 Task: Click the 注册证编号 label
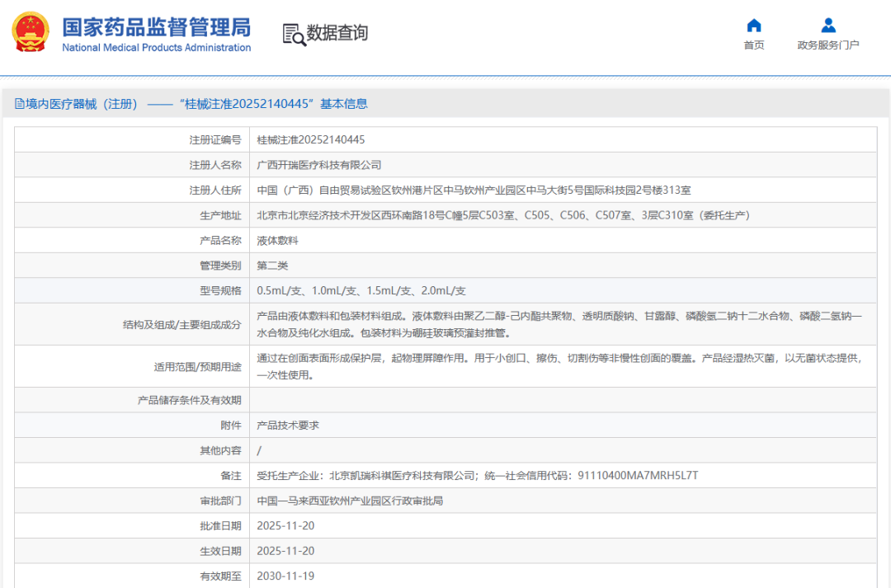(214, 139)
